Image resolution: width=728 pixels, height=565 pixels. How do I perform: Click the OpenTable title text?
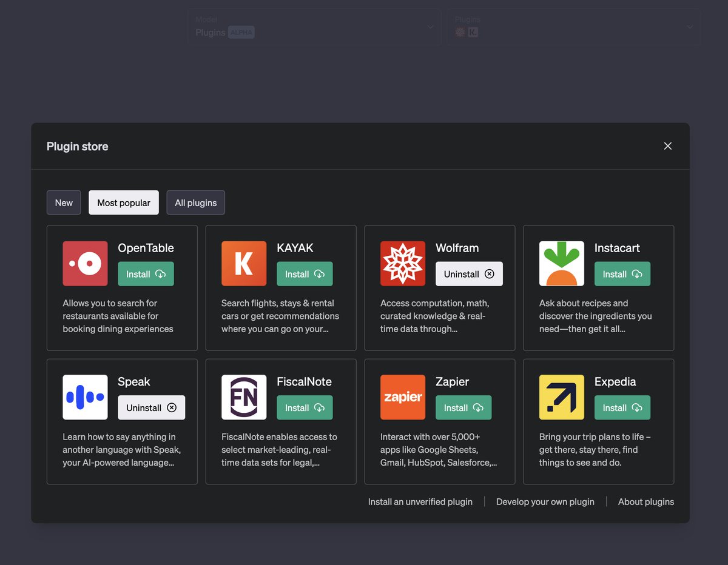click(146, 248)
